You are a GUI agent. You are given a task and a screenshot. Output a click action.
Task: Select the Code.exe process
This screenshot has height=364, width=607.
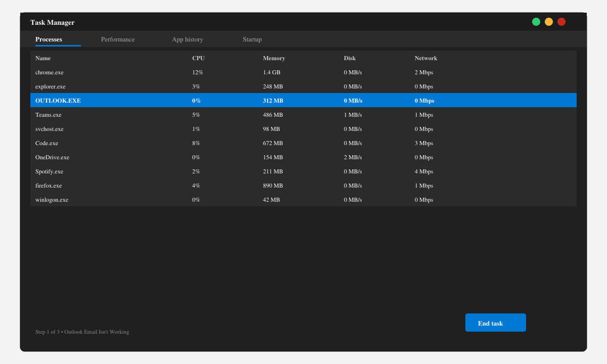pyautogui.click(x=303, y=143)
